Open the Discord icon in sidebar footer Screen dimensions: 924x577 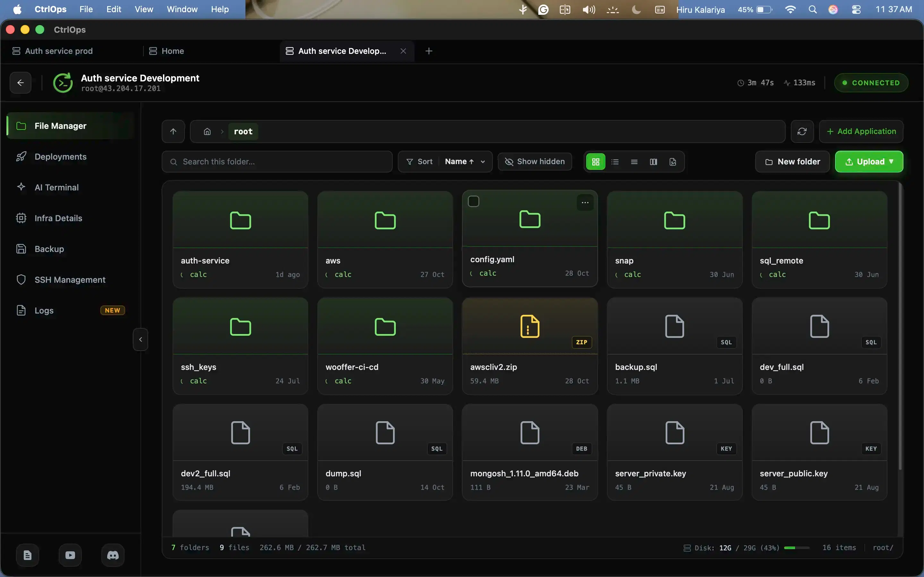coord(113,555)
